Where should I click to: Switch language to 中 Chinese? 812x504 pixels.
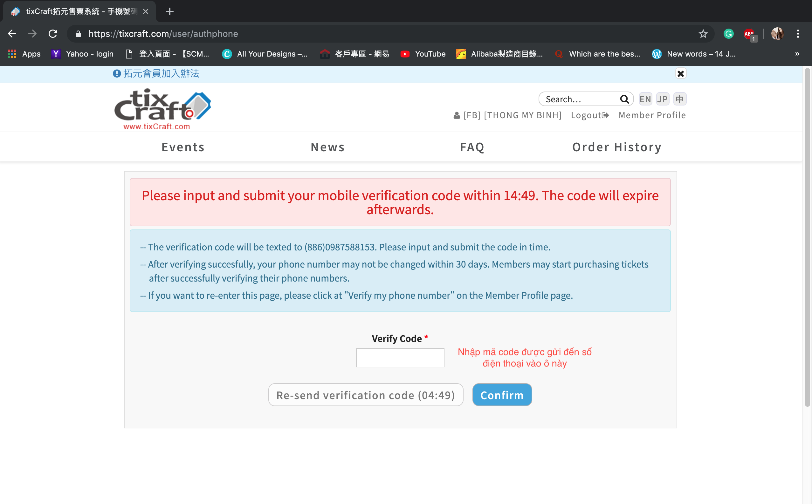pos(680,99)
